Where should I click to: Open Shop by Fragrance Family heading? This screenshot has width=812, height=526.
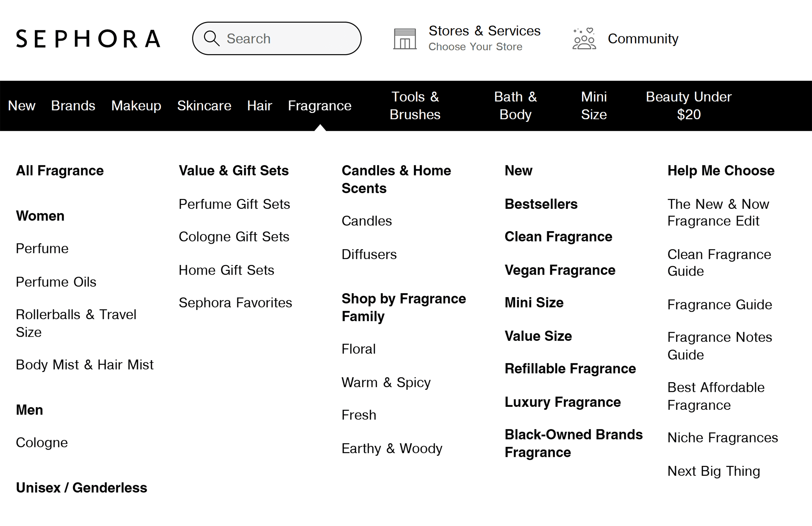point(404,307)
